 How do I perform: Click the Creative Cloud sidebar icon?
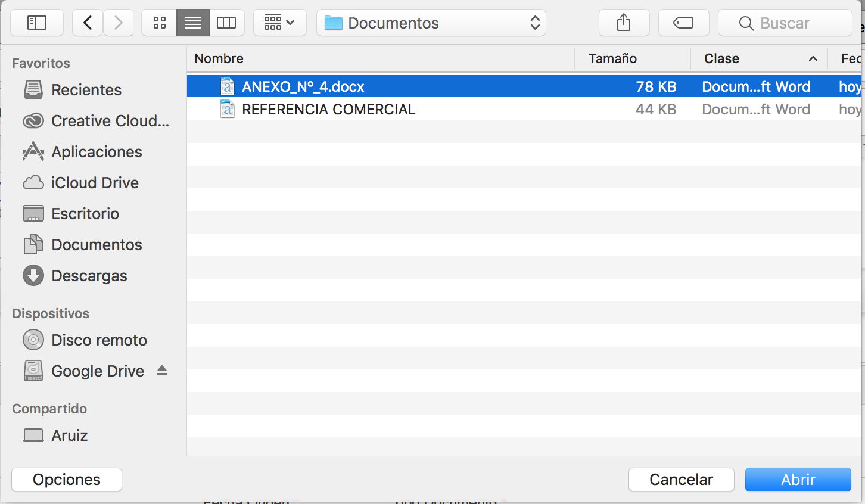click(x=33, y=121)
